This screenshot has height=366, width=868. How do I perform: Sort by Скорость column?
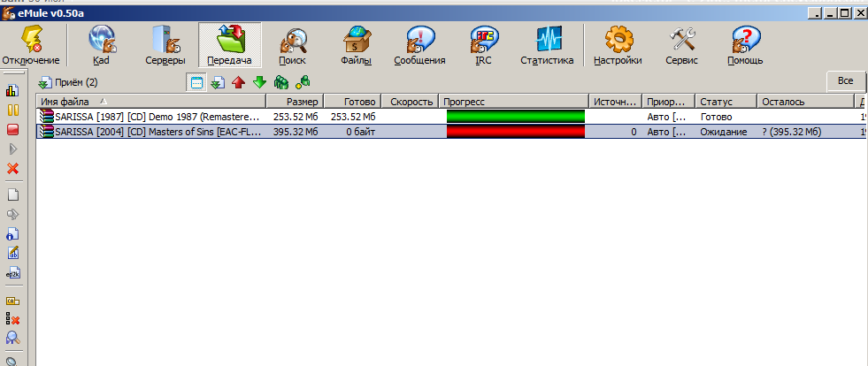(411, 102)
